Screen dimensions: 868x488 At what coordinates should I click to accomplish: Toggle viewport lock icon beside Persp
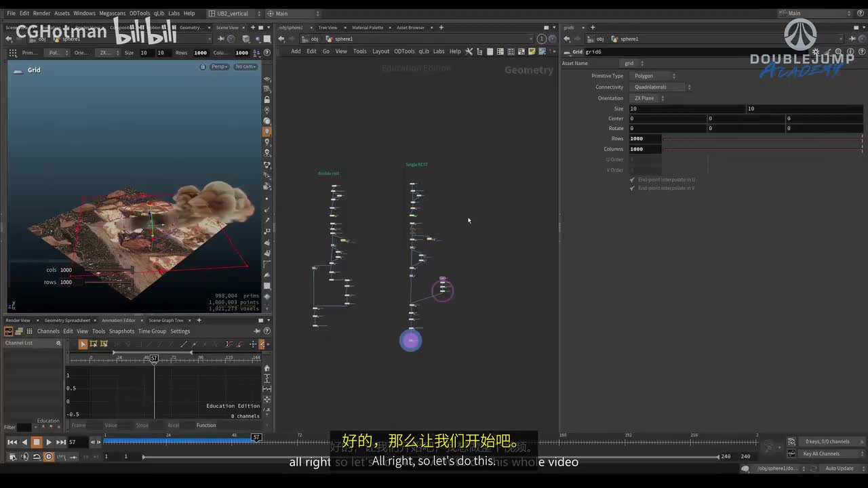pyautogui.click(x=203, y=66)
